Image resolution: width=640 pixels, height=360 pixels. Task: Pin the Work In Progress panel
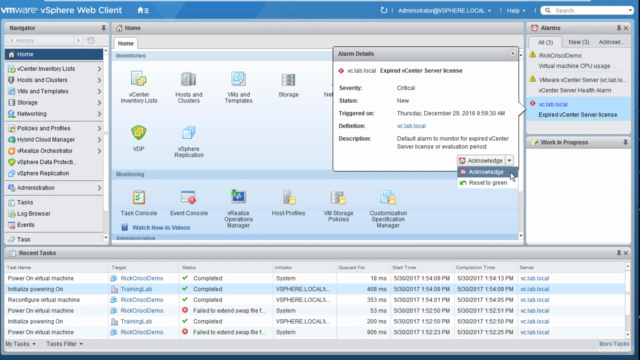point(625,142)
